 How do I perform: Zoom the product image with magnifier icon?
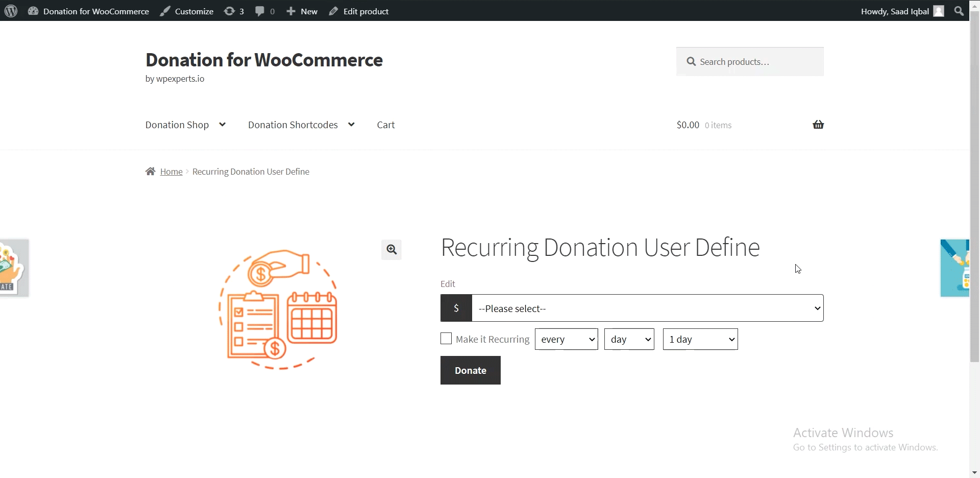pos(391,250)
